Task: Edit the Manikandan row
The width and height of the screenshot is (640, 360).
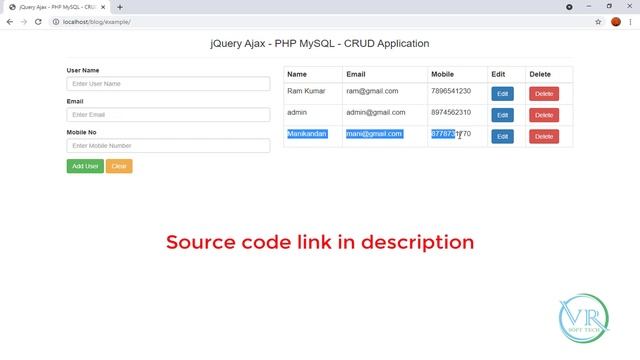Action: click(502, 136)
